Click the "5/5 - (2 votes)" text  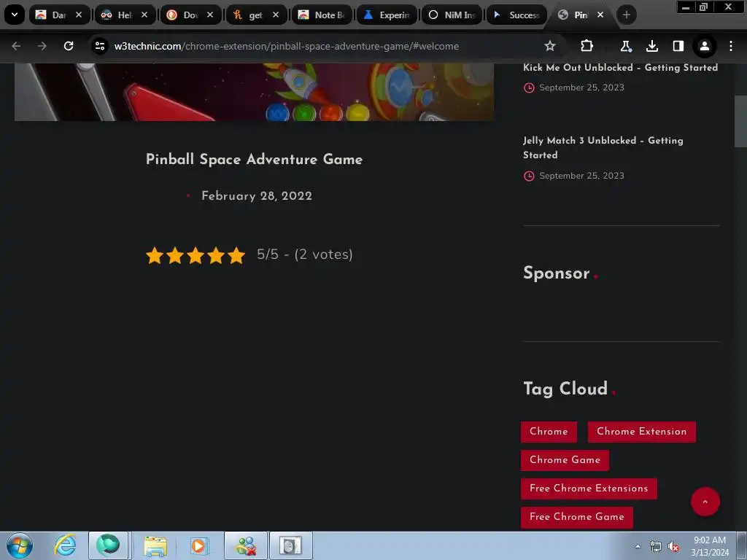pyautogui.click(x=305, y=254)
